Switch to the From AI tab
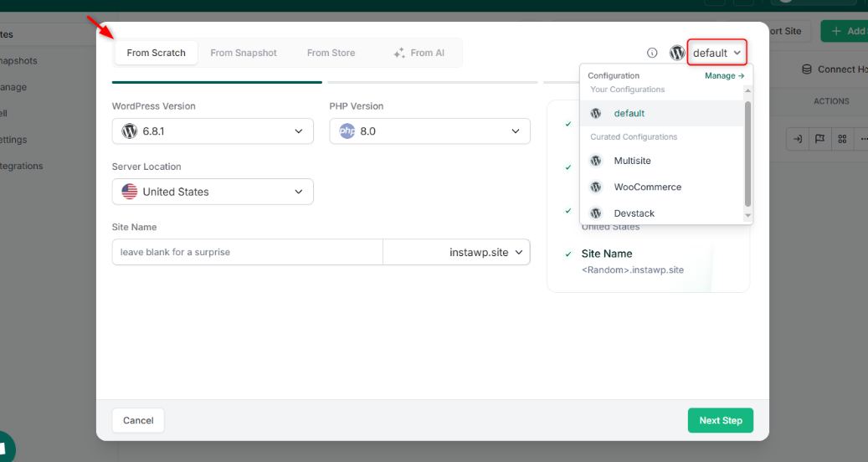Image resolution: width=868 pixels, height=462 pixels. click(x=419, y=53)
